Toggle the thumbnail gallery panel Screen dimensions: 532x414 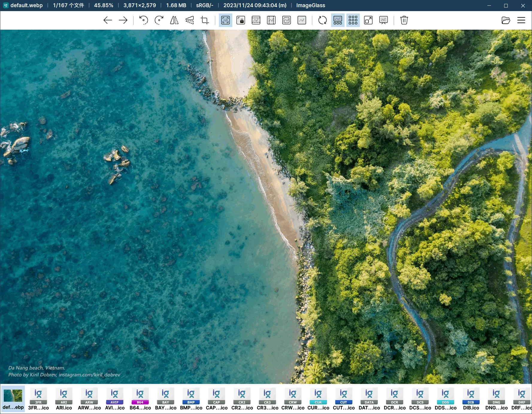pos(338,20)
